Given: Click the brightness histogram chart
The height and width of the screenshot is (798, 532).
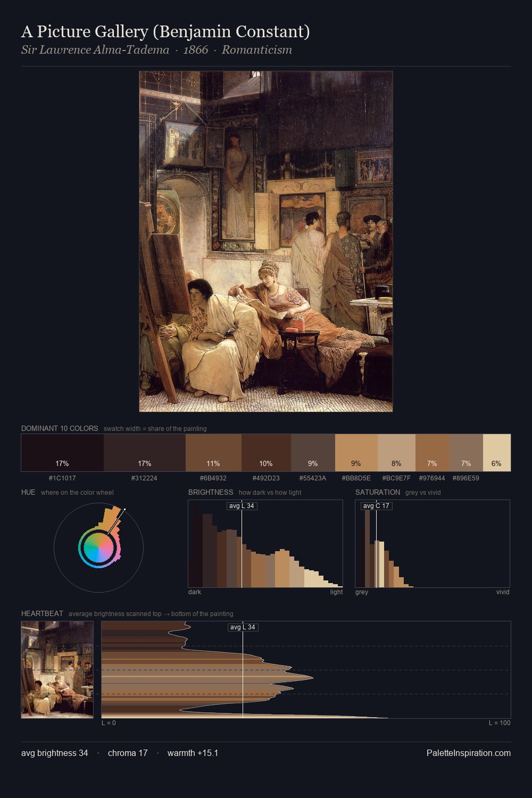Looking at the screenshot, I should [265, 544].
